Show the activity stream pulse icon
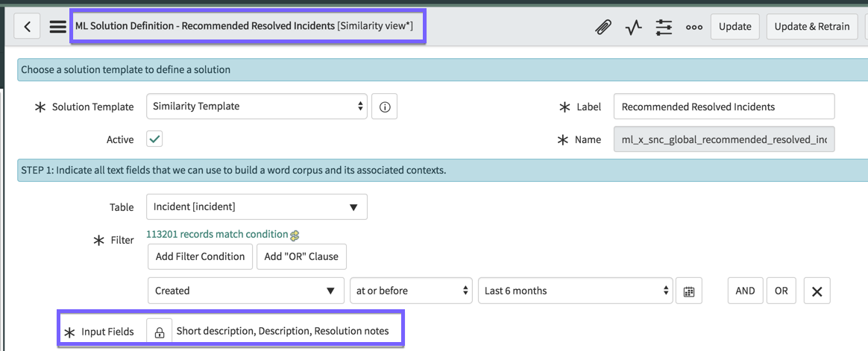Screen dimensions: 868x351 (633, 27)
